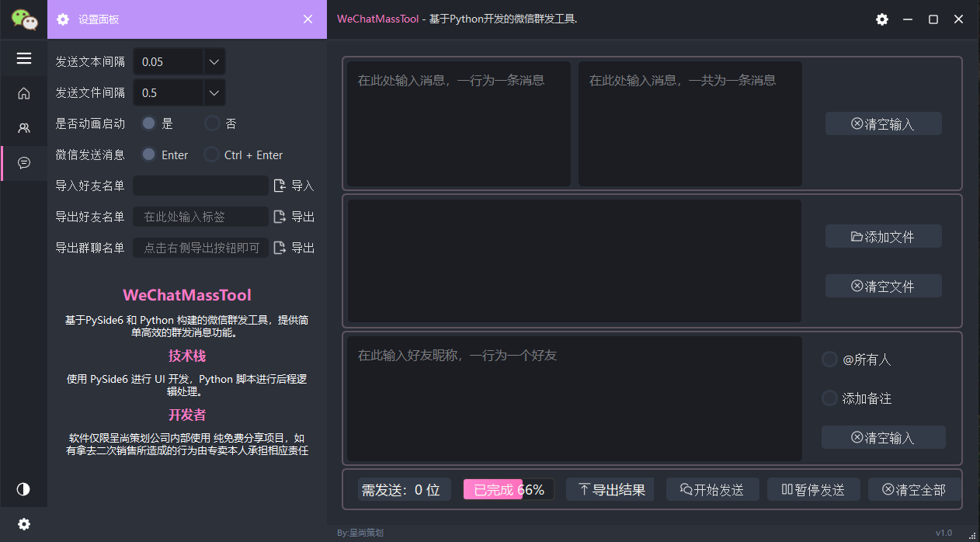Click the WeChatMassTool title bar text
Viewport: 980px width, 542px height.
click(x=457, y=19)
